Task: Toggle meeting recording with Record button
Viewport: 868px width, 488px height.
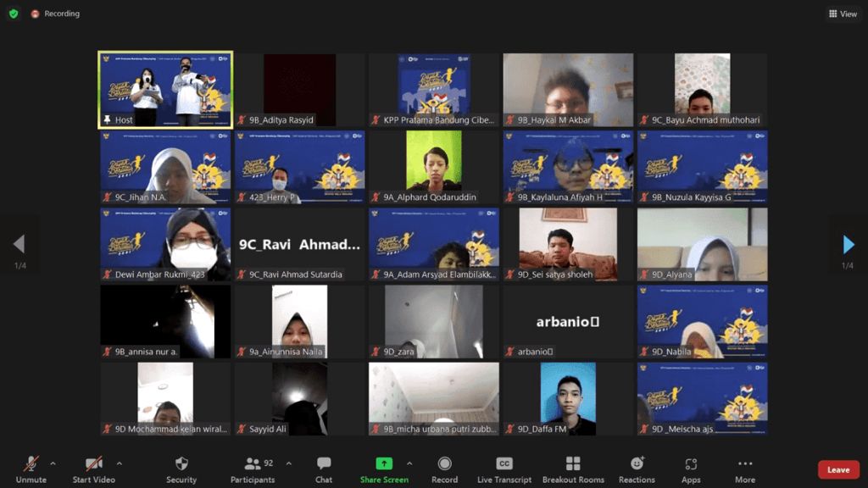Action: point(444,469)
